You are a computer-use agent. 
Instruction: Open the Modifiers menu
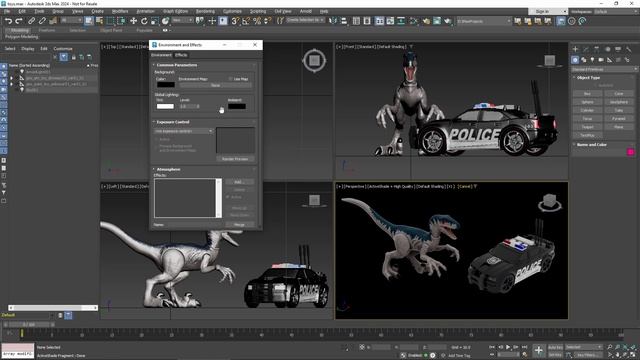click(x=120, y=11)
